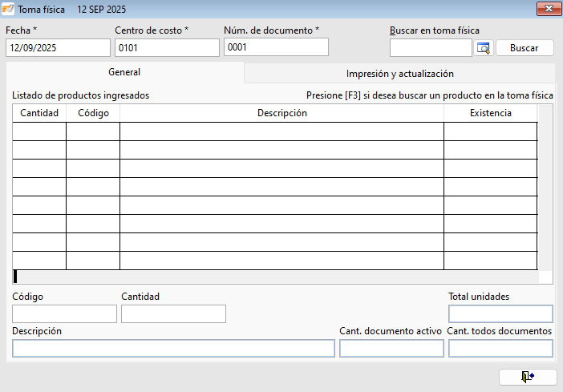Click the grid's vertical scrollbar

click(545, 188)
